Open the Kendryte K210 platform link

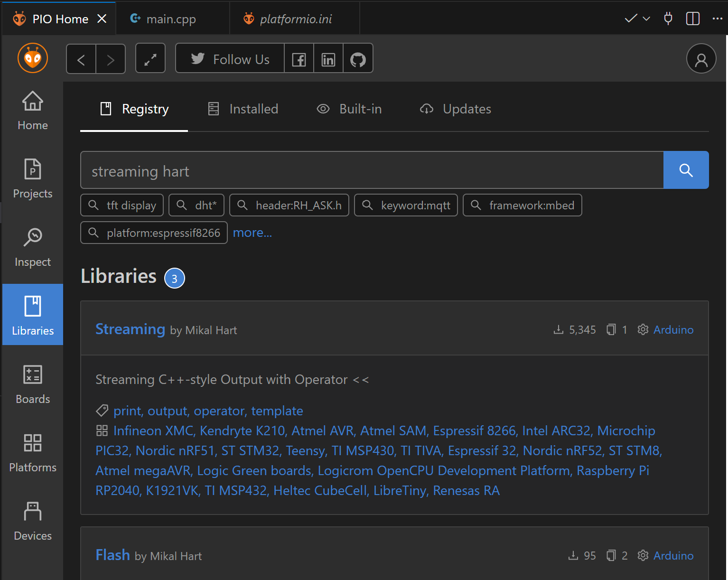click(242, 431)
